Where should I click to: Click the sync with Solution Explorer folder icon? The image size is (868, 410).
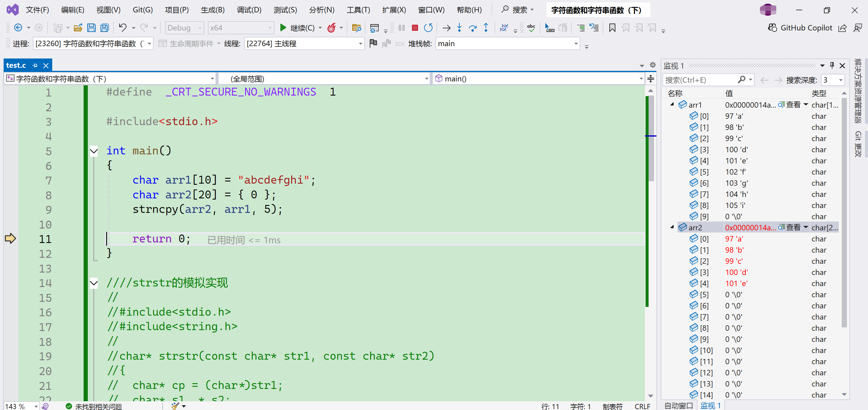pos(356,28)
